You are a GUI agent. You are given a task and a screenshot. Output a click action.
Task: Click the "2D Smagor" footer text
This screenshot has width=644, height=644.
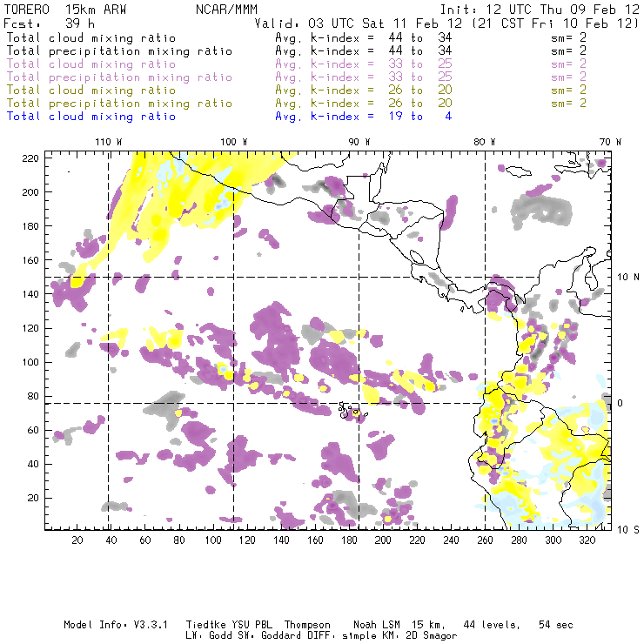[x=432, y=636]
